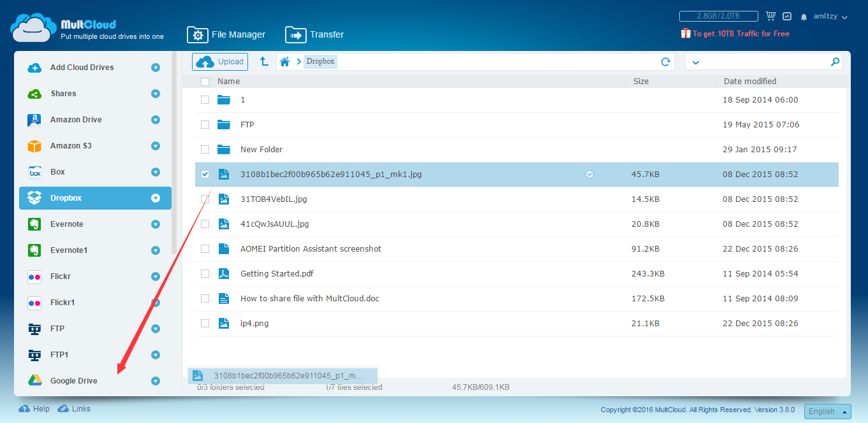Refresh the Dropbox file list
This screenshot has width=868, height=423.
pos(666,62)
